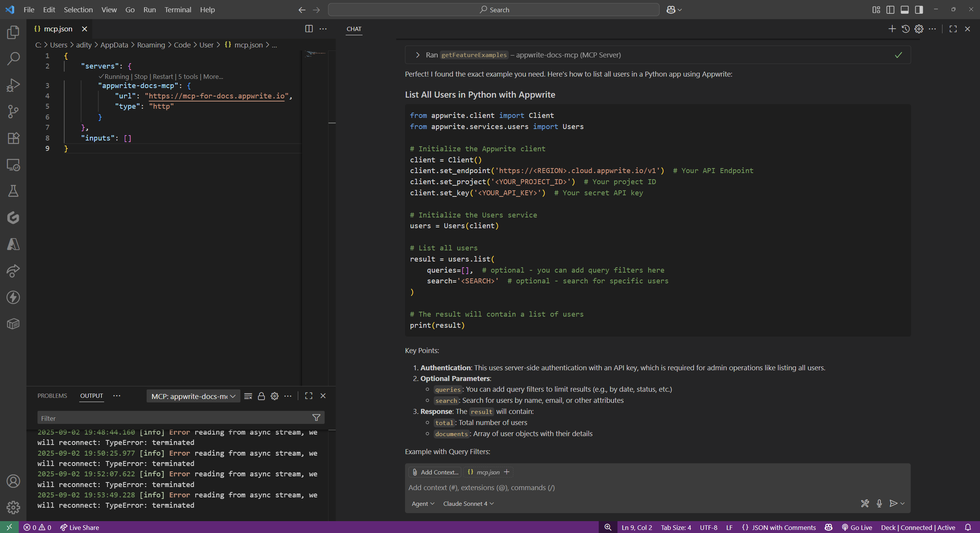Screen dimensions: 980x533
Task: Close the mcp.json tab
Action: [x=85, y=29]
